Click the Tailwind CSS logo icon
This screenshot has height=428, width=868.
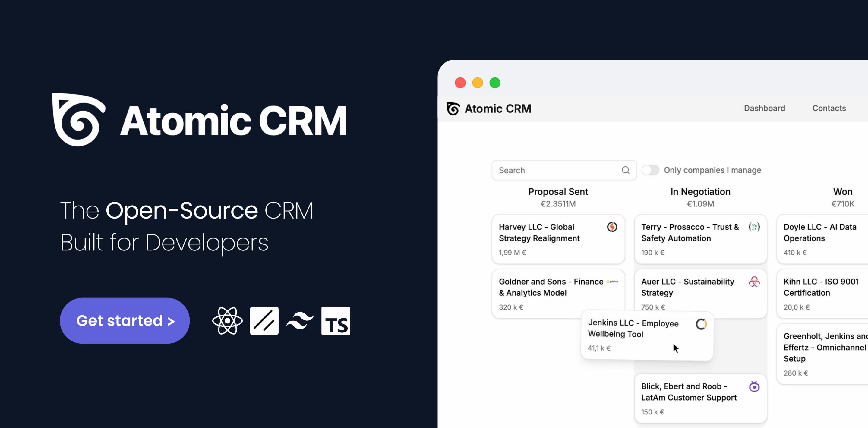[x=300, y=321]
